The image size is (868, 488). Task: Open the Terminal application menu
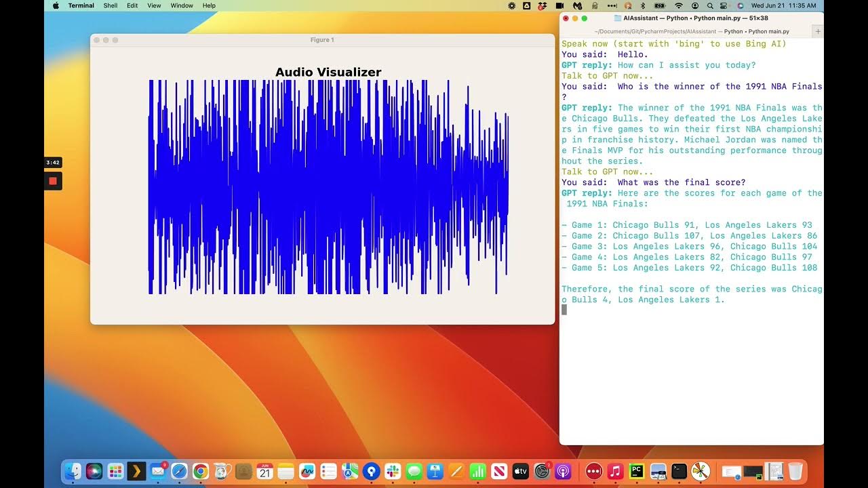click(81, 5)
